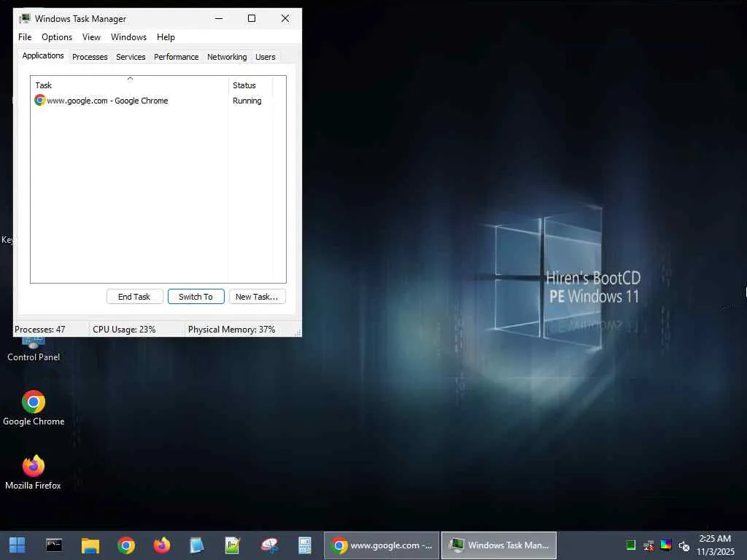This screenshot has width=747, height=560.
Task: Click the colorful display tray icon
Action: coord(666,545)
